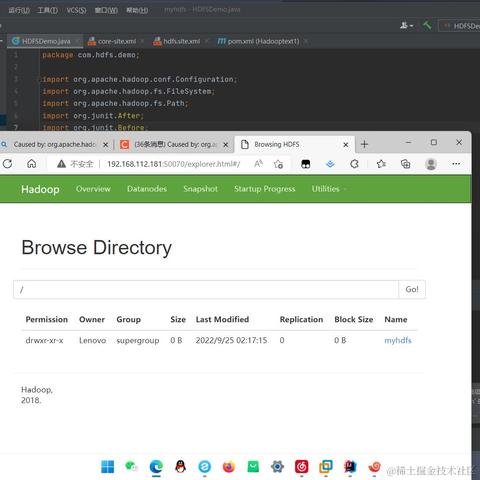Open the myhdfs directory link
Viewport: 480px width, 480px height.
tap(398, 340)
